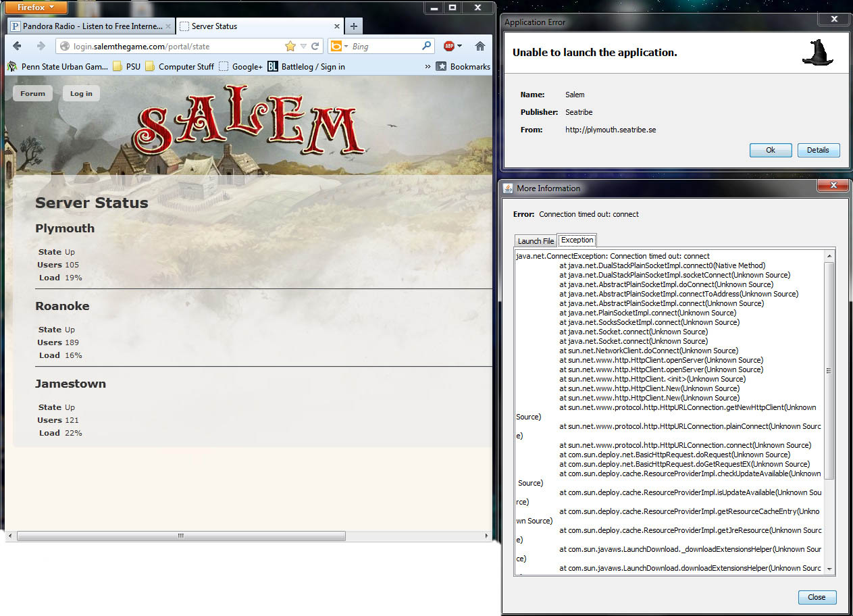Click horizontal scrollbar right arrow
Image resolution: width=853 pixels, height=616 pixels.
[x=488, y=536]
